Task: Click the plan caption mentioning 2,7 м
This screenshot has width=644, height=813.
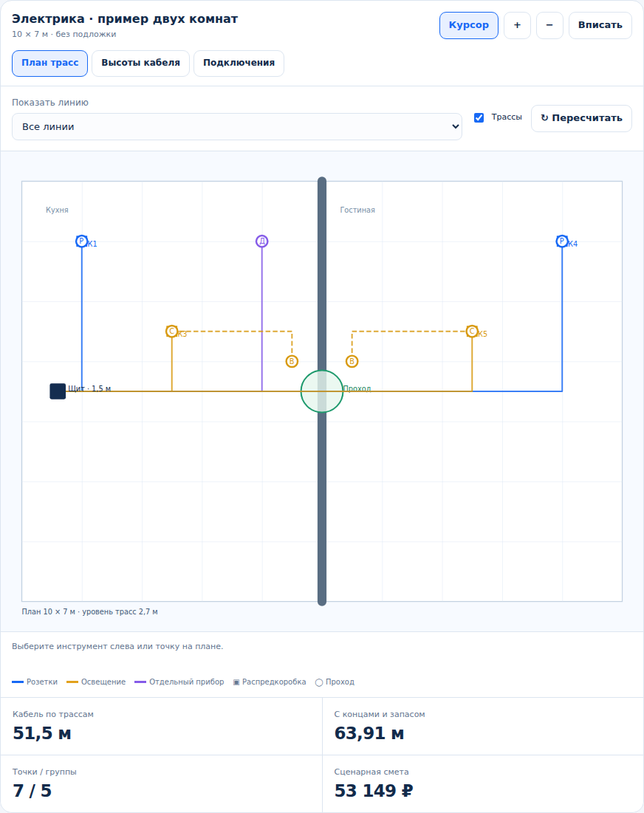Action: [89, 612]
